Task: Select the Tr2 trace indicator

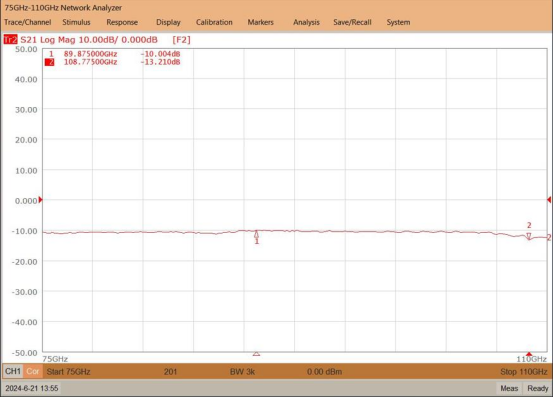Action: click(10, 40)
